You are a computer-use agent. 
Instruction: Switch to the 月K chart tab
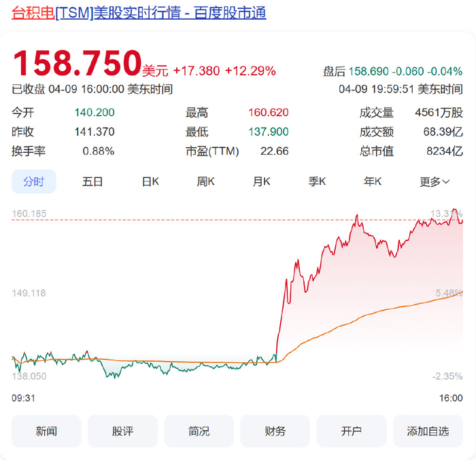pos(261,181)
